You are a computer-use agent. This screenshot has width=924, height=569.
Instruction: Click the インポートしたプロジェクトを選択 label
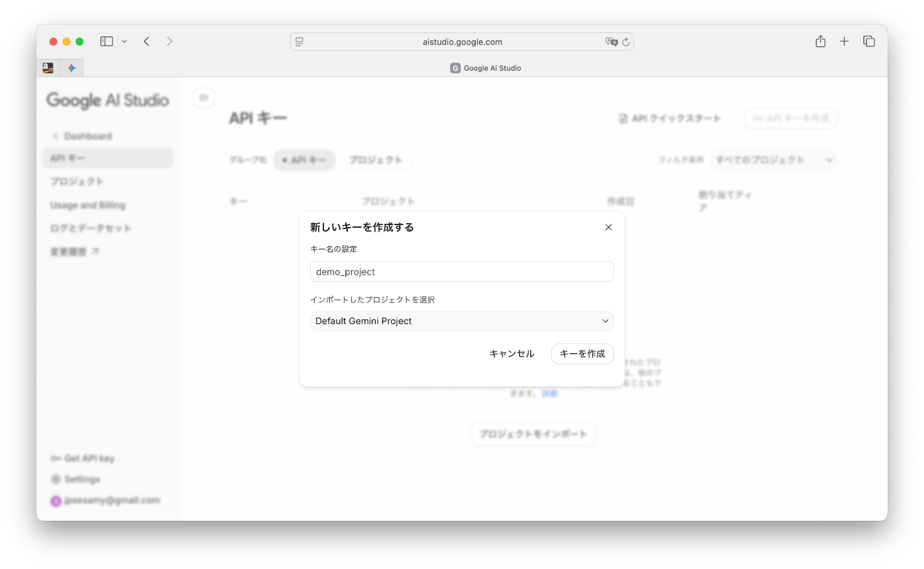[x=372, y=300]
